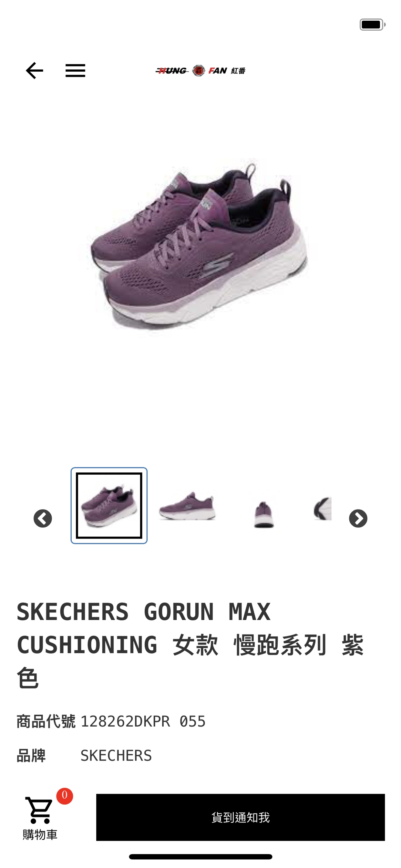Image resolution: width=401 pixels, height=868 pixels.
Task: Tap the cart item count badge
Action: point(65,796)
